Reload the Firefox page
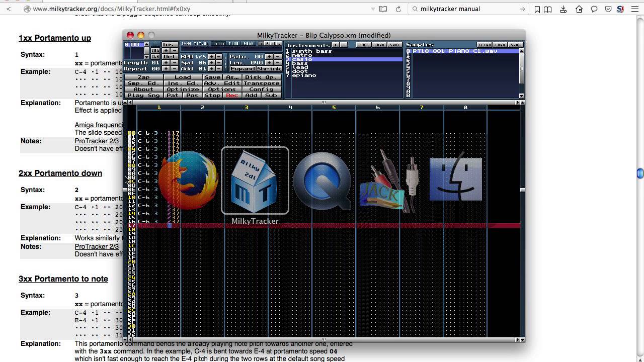 coord(398,9)
